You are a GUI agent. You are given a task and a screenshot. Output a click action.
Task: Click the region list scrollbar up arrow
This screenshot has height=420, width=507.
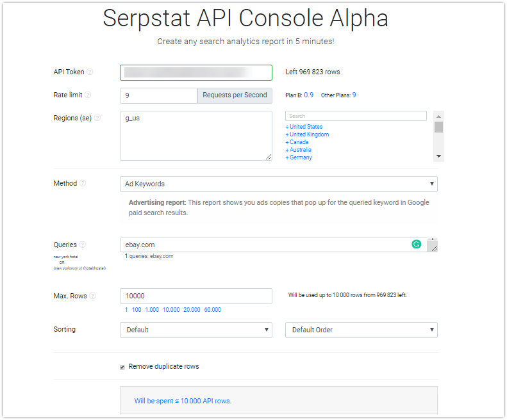click(438, 117)
